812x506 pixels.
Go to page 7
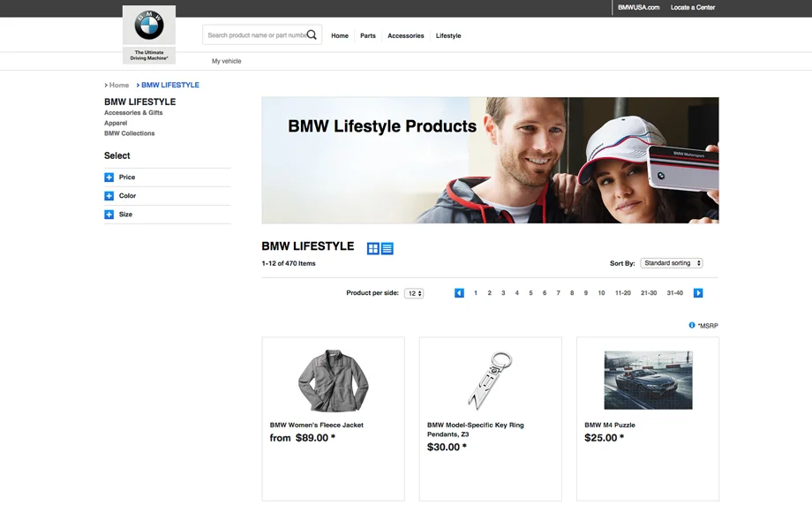[x=558, y=293]
